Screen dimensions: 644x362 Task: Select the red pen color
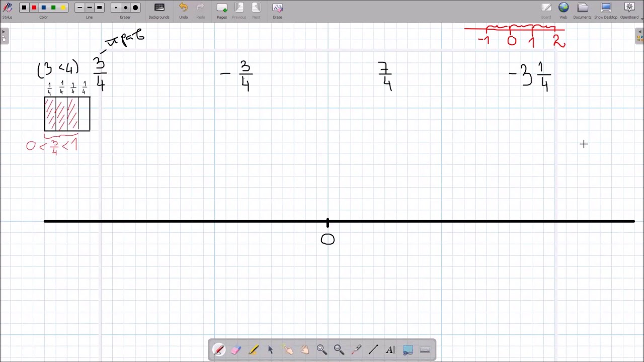[34, 8]
